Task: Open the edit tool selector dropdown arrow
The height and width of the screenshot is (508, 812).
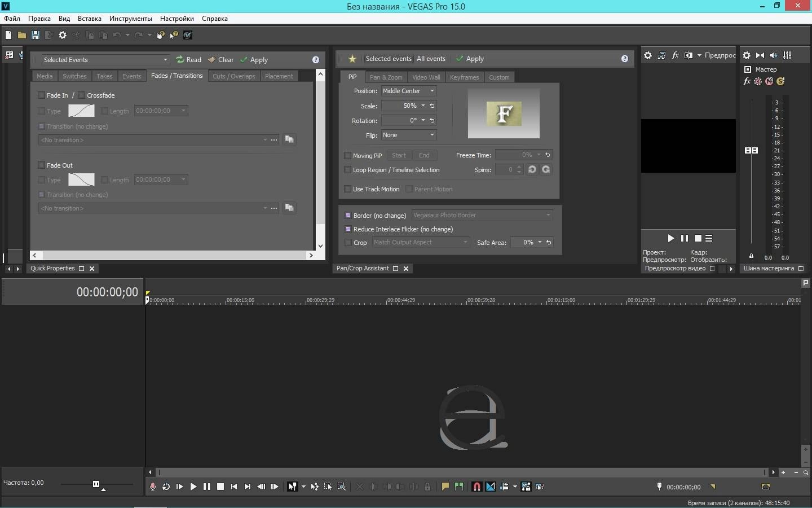Action: pyautogui.click(x=303, y=487)
